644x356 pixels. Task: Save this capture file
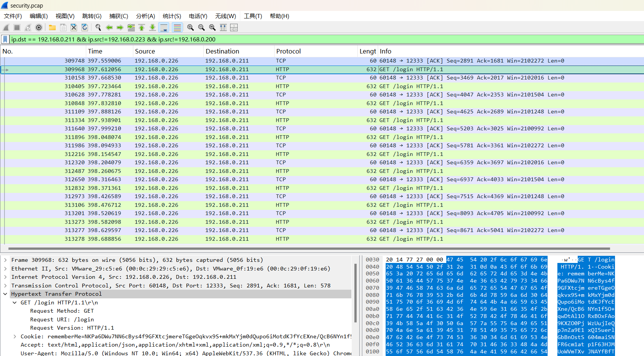coord(63,28)
